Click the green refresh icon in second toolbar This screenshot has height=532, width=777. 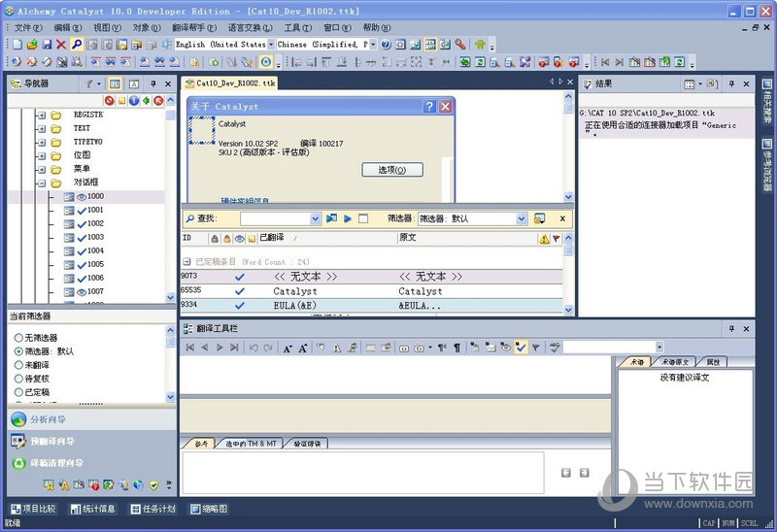pos(480,62)
